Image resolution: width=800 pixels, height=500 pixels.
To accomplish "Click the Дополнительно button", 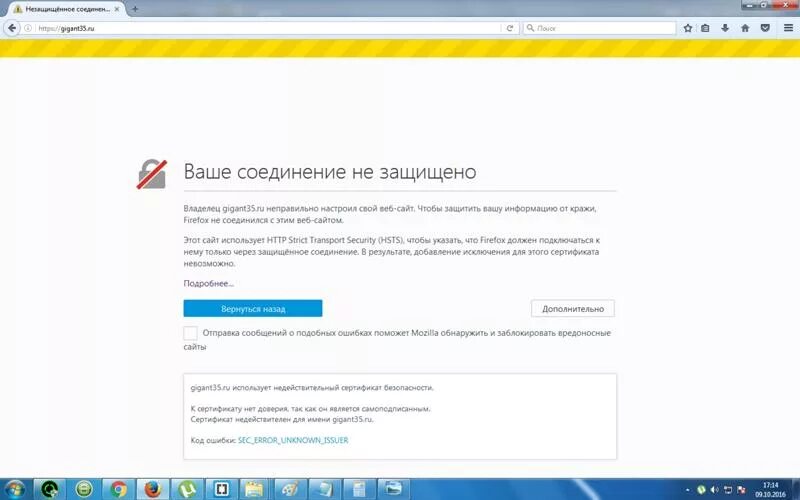I will (573, 309).
